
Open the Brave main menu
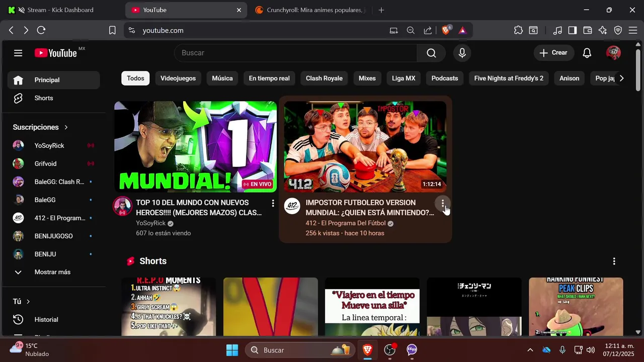[633, 30]
